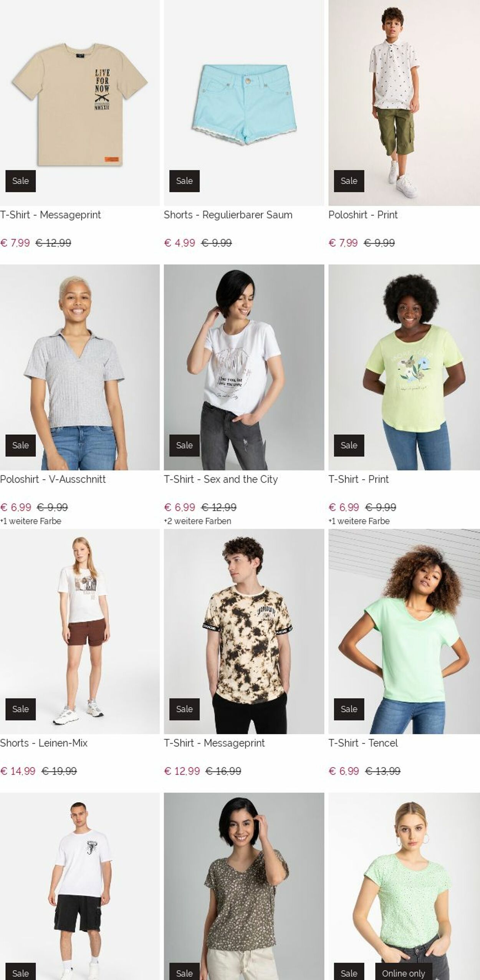
Task: View the white scorpion print T-shirt photo
Action: [x=79, y=886]
